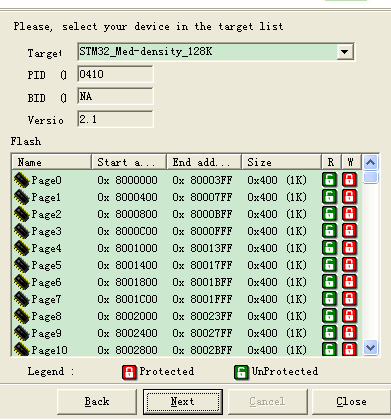Click the chip icon of Page1

[22, 197]
